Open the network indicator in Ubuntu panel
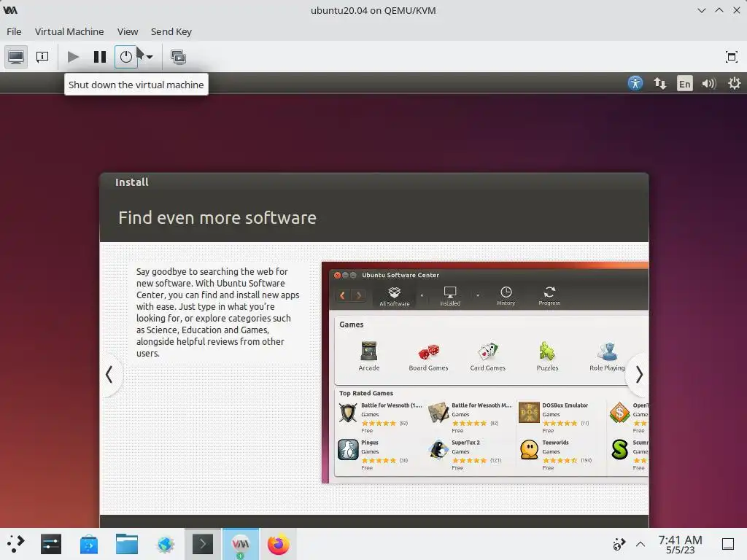The width and height of the screenshot is (747, 560). (x=659, y=83)
